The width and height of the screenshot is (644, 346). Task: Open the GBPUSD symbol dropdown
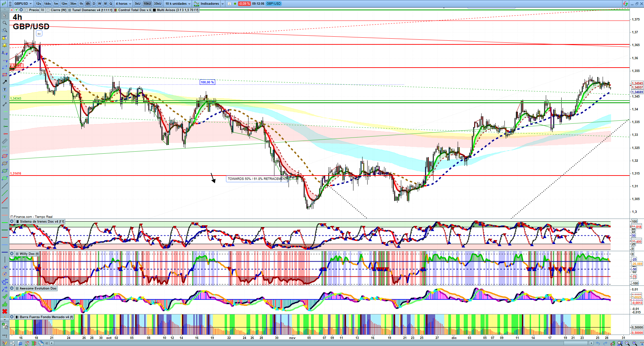pyautogui.click(x=23, y=4)
